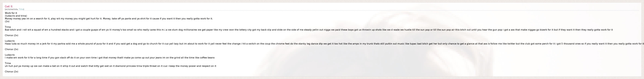
Task: Click the Trina heading above "uh huh put ya money"
Action: (8, 63)
